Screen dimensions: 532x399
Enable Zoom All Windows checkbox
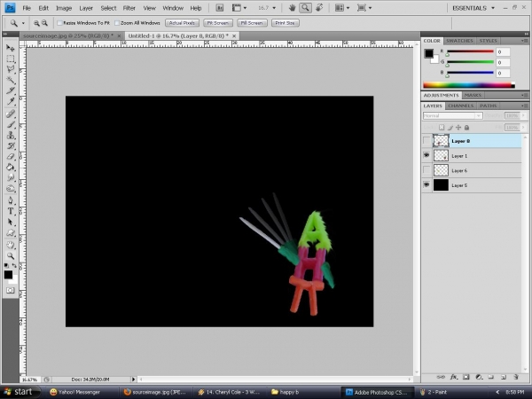(x=117, y=23)
